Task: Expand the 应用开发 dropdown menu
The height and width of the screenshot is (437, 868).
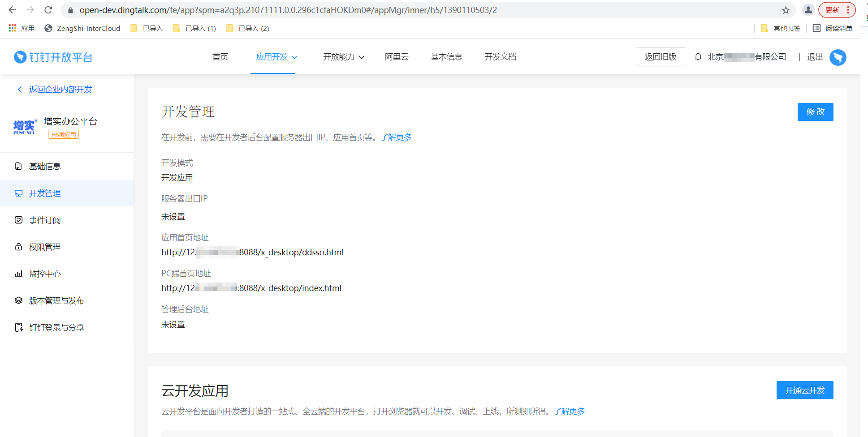Action: click(x=276, y=57)
